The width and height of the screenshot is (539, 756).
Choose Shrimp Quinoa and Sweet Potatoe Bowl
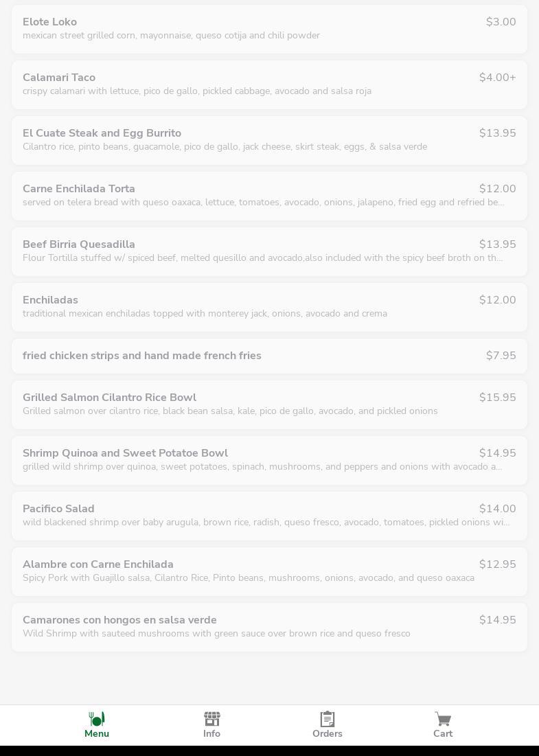click(269, 460)
